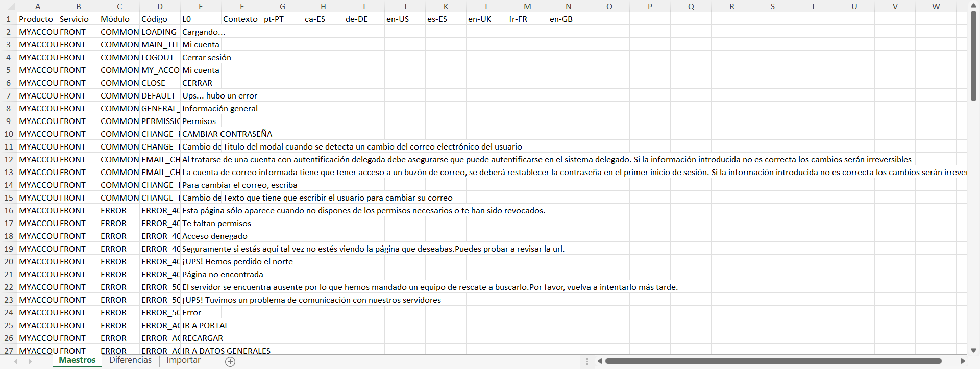Select the fr-FR header cell

[528, 19]
